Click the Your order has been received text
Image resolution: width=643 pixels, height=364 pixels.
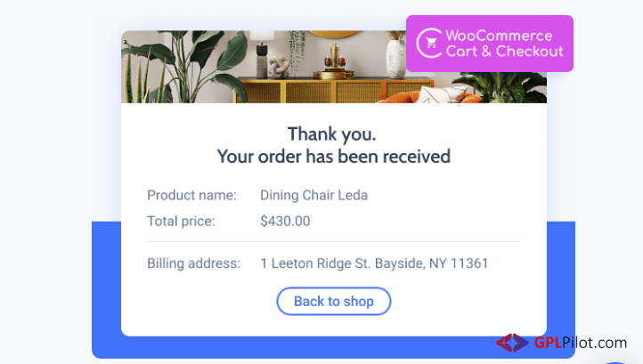point(333,156)
